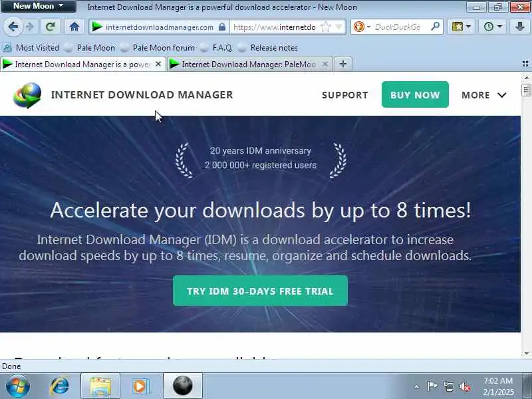Click the scrollbar up arrow
The height and width of the screenshot is (399, 532).
click(526, 77)
